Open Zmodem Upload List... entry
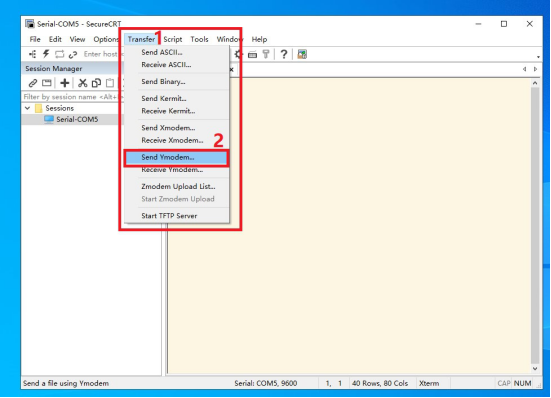This screenshot has height=398, width=551. [177, 187]
